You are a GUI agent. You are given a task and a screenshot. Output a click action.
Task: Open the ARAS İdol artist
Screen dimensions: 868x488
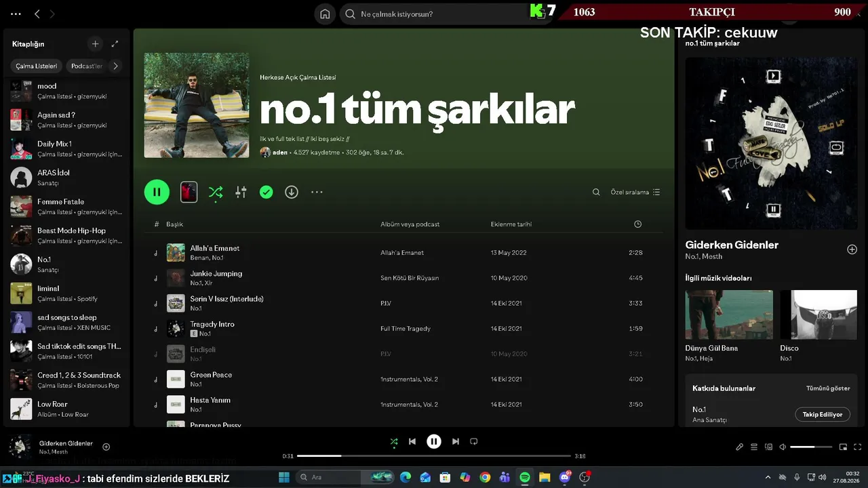coord(66,178)
